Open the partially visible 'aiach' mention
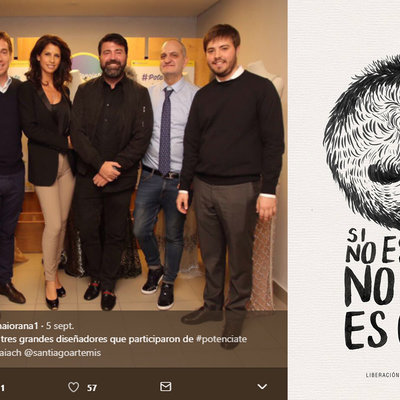The image size is (400, 400). click(10, 353)
